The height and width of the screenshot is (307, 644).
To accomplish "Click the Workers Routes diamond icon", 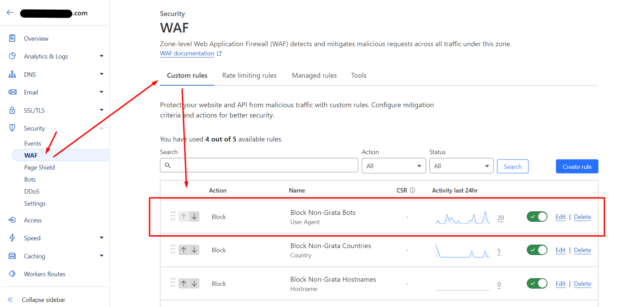I will (12, 274).
